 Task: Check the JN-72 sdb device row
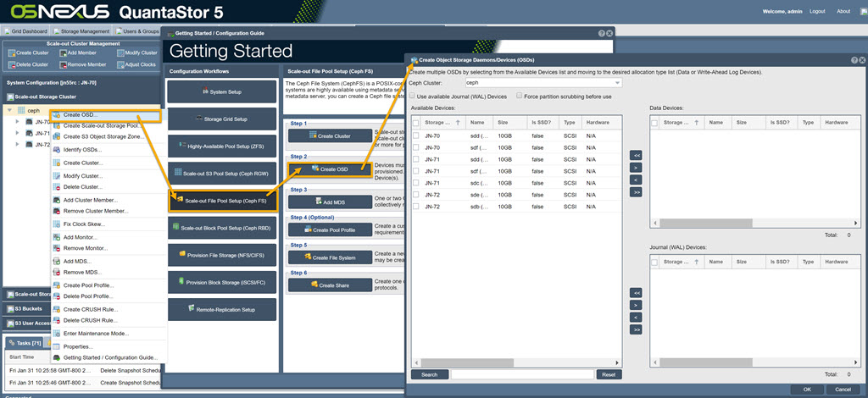point(416,206)
